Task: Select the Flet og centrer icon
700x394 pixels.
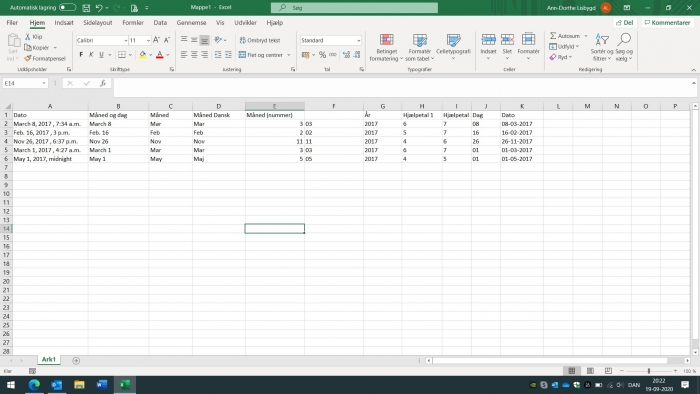Action: (x=242, y=55)
